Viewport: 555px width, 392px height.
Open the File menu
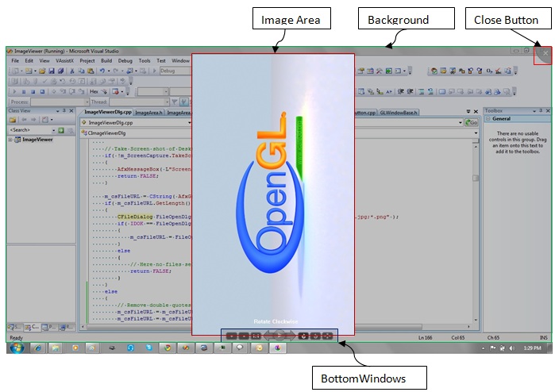tap(15, 61)
